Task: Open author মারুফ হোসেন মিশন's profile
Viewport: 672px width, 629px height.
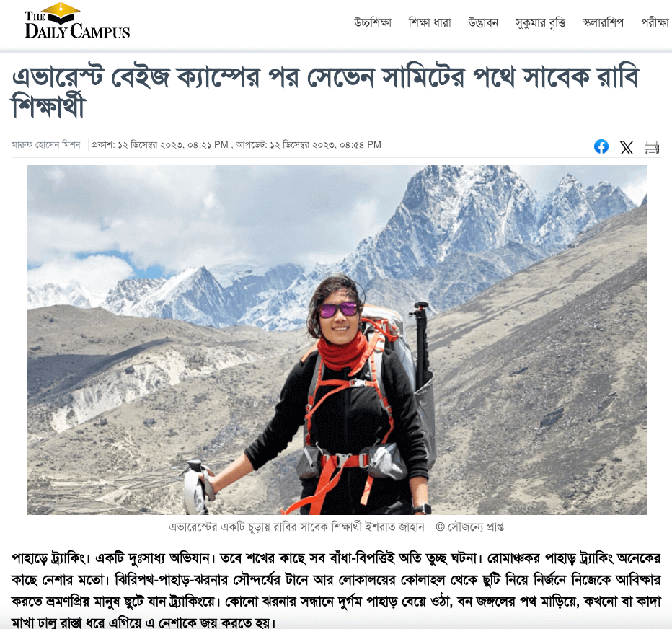Action: point(46,145)
